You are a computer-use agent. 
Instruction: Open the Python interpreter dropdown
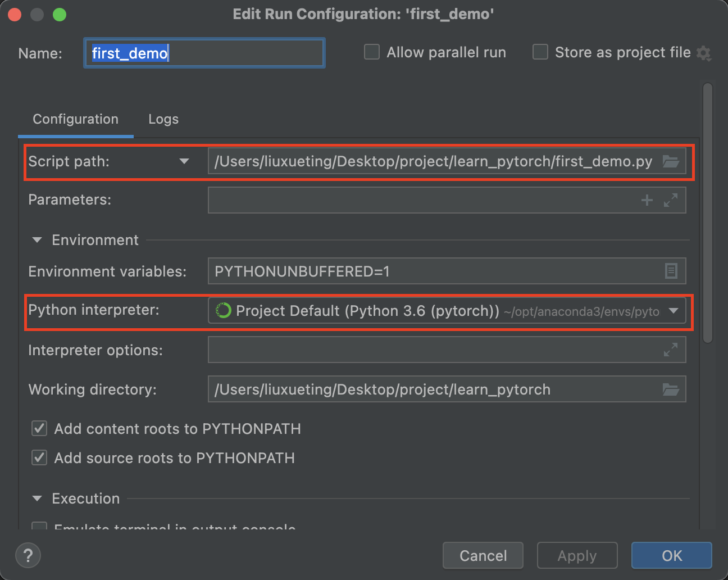tap(674, 311)
